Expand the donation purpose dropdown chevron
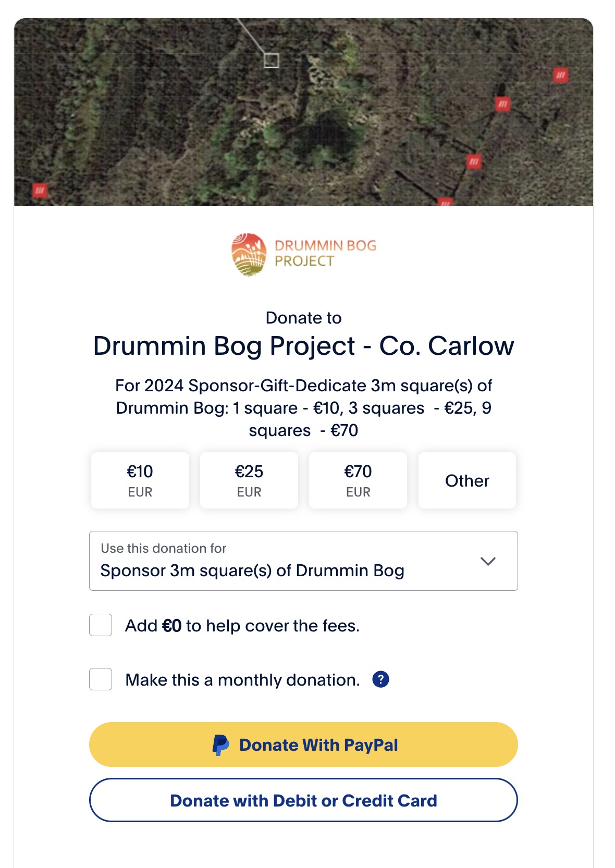 coord(488,561)
